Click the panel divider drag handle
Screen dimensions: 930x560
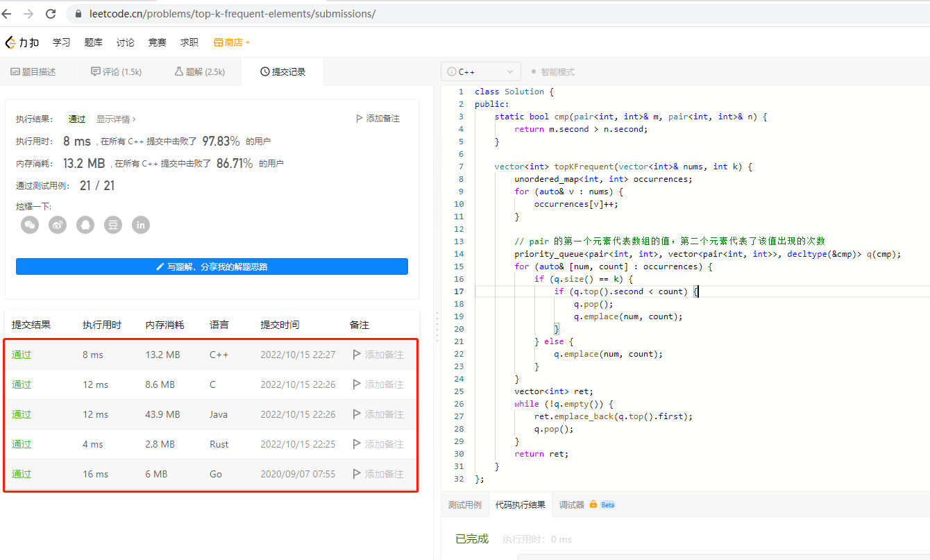pos(437,326)
